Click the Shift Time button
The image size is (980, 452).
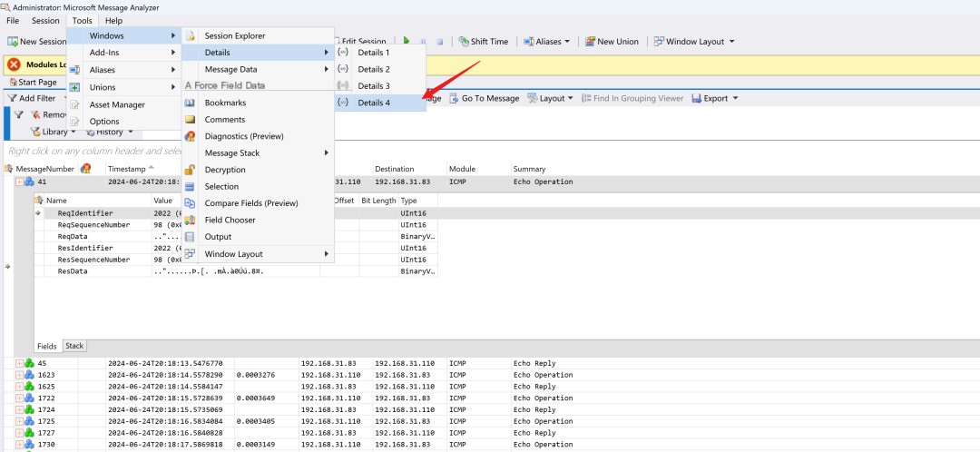[x=484, y=42]
